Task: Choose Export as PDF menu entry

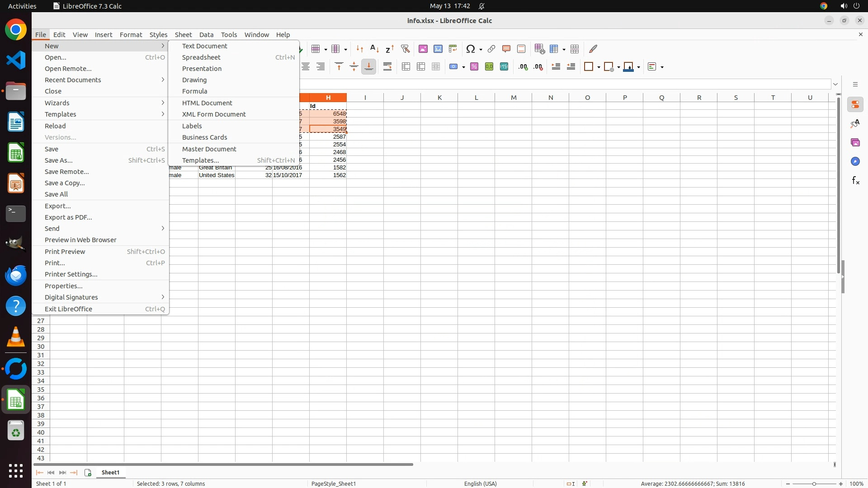Action: pos(68,217)
